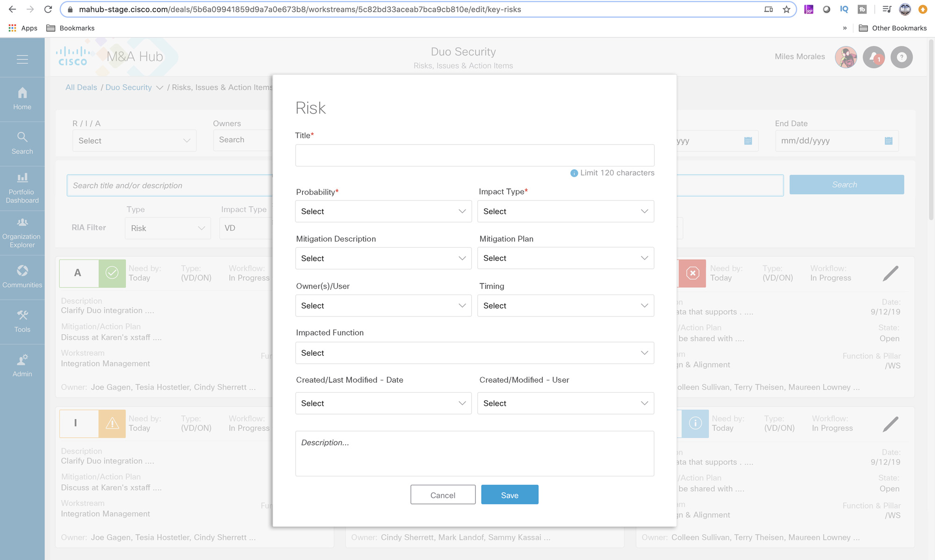Open the Bookmarks folder

coord(71,28)
